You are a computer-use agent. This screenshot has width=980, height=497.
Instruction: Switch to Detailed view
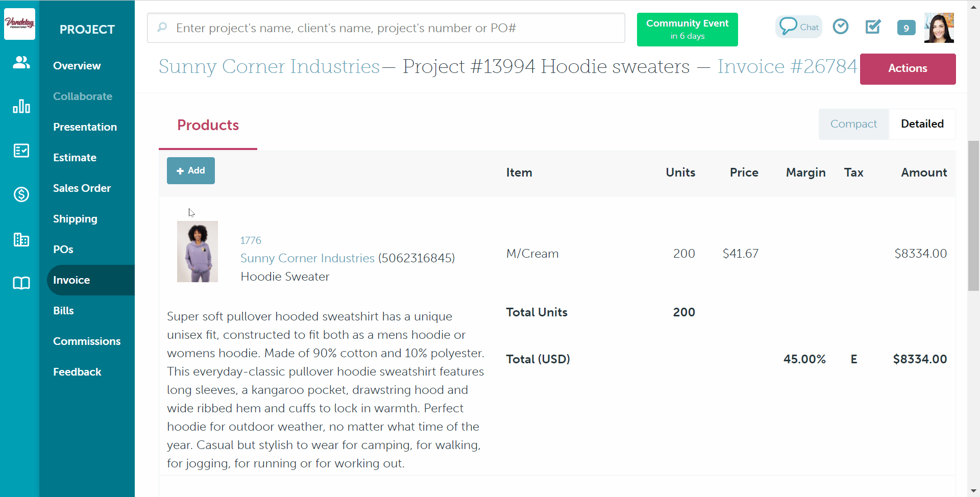click(922, 124)
